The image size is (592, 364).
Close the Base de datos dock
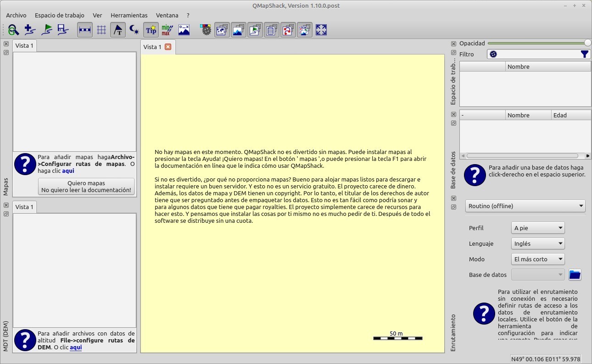(x=453, y=114)
